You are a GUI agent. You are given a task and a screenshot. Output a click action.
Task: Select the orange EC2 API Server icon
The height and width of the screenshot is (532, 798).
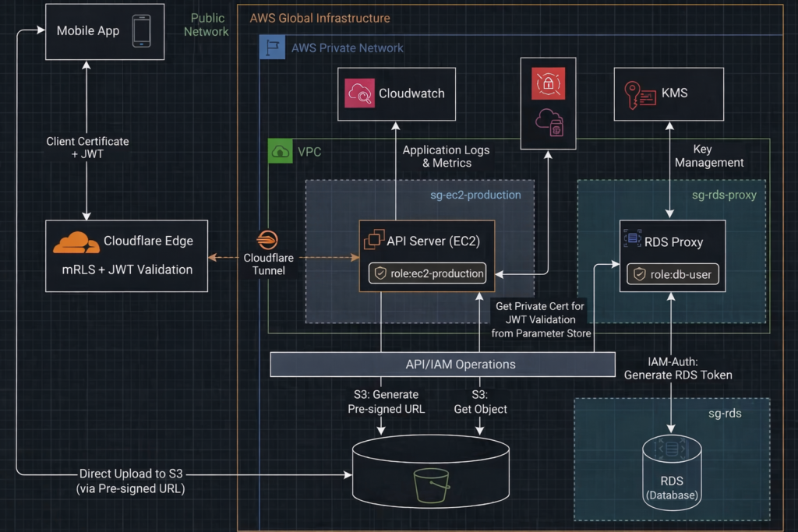click(373, 241)
